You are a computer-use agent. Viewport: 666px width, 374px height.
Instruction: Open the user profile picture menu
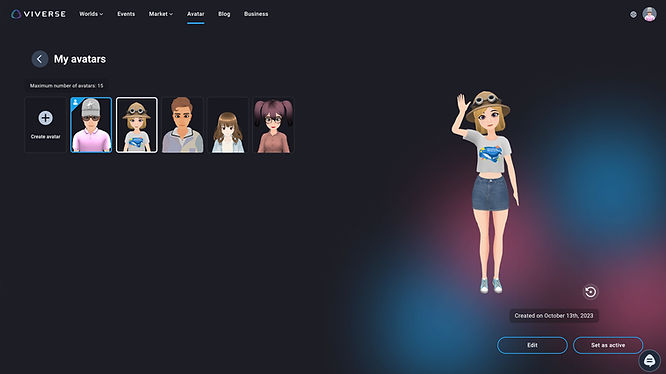coord(649,14)
